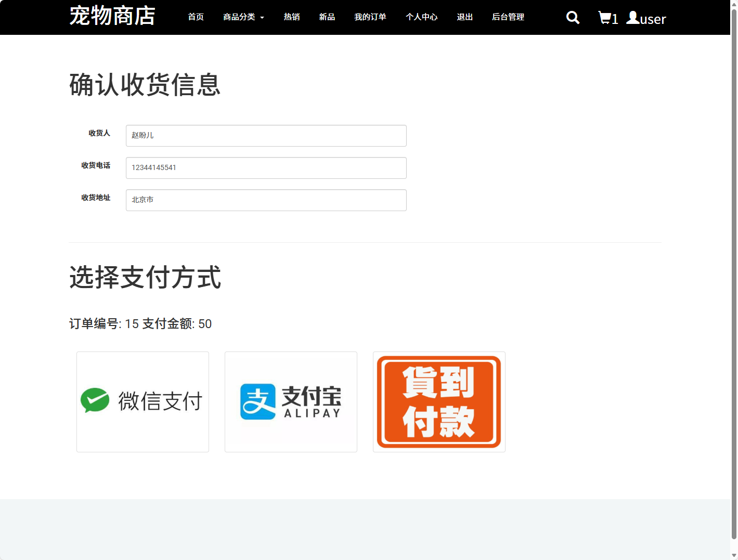Click the user profile silhouette icon
Image resolution: width=738 pixels, height=560 pixels.
coord(633,17)
